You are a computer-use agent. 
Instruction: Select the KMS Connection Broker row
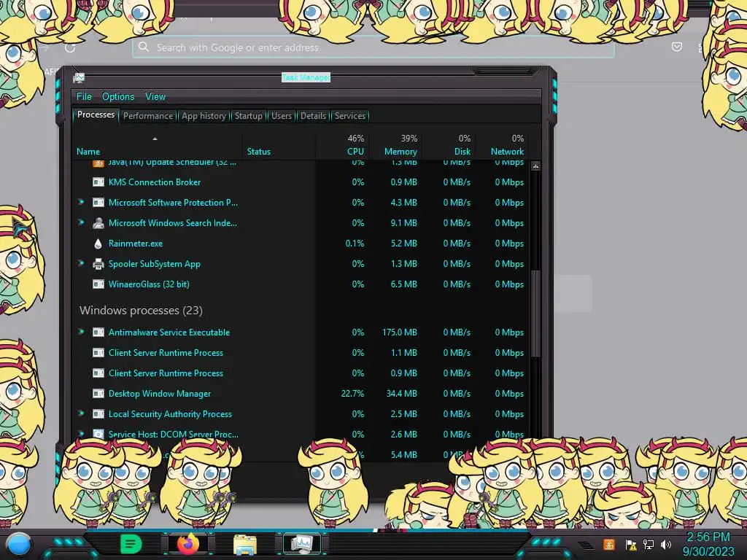pos(301,182)
